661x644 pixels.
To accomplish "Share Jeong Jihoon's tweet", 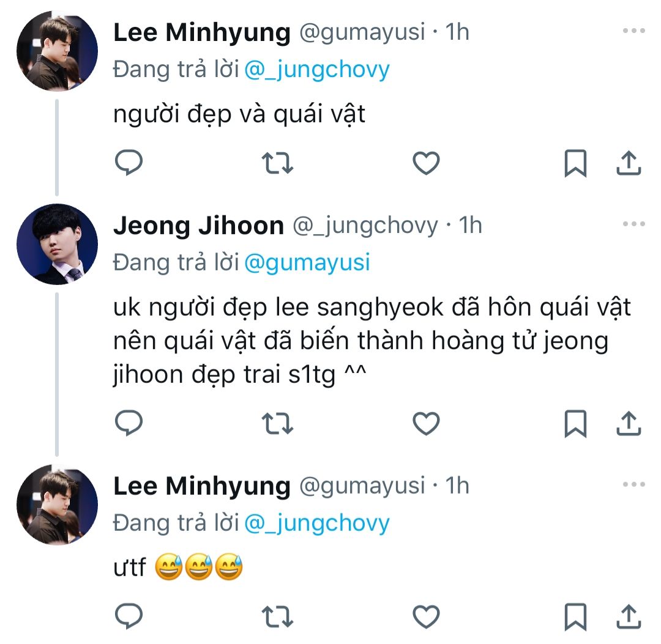I will pos(627,423).
